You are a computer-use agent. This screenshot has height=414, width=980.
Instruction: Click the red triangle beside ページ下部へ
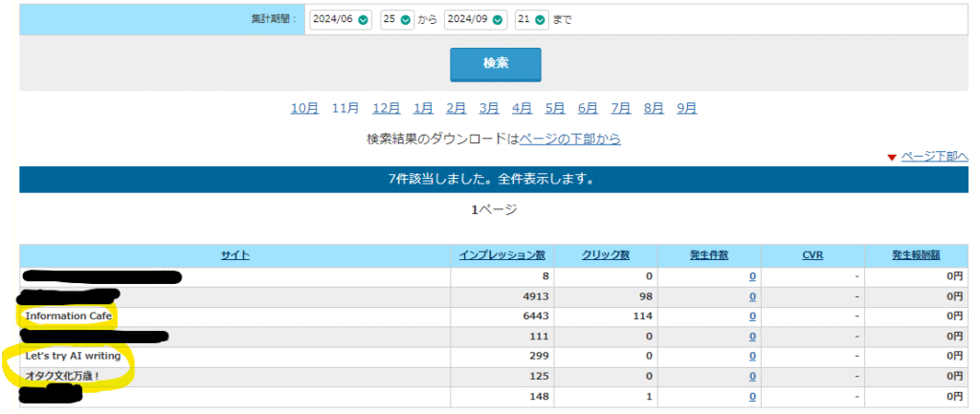tap(891, 157)
